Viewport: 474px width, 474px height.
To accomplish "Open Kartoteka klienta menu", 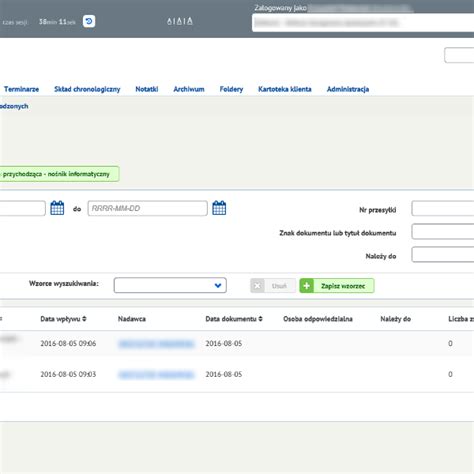I will pos(285,89).
